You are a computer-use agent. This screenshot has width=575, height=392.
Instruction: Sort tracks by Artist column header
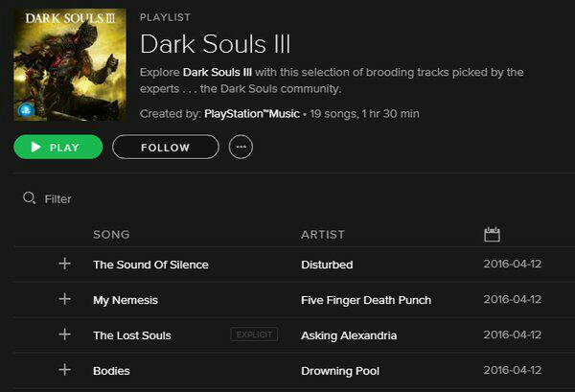pyautogui.click(x=322, y=234)
